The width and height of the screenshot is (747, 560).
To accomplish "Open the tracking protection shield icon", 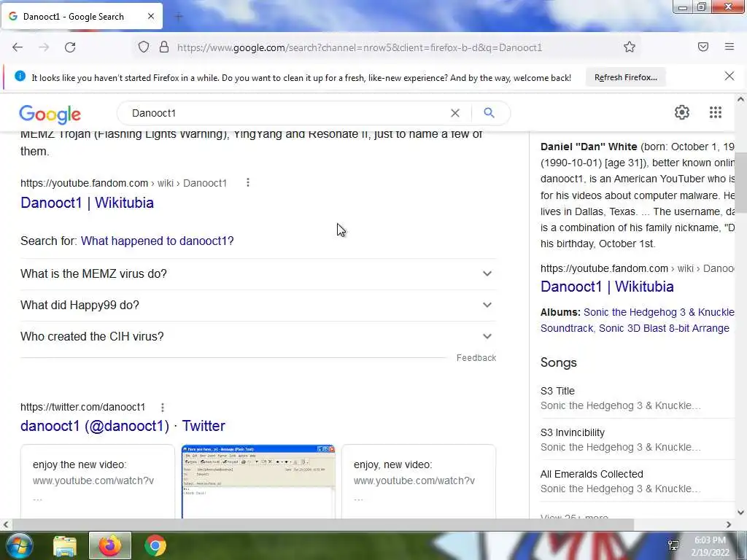I will [144, 47].
